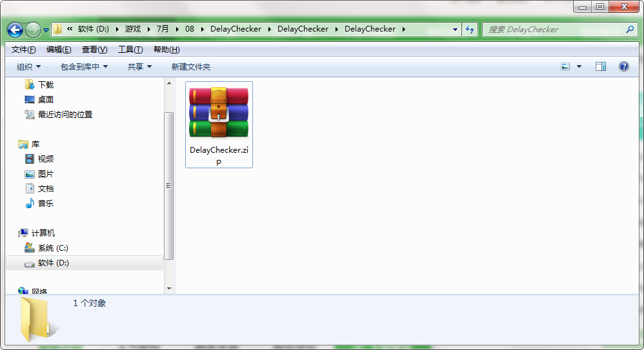Expand the address bar history dropdown

pyautogui.click(x=455, y=29)
